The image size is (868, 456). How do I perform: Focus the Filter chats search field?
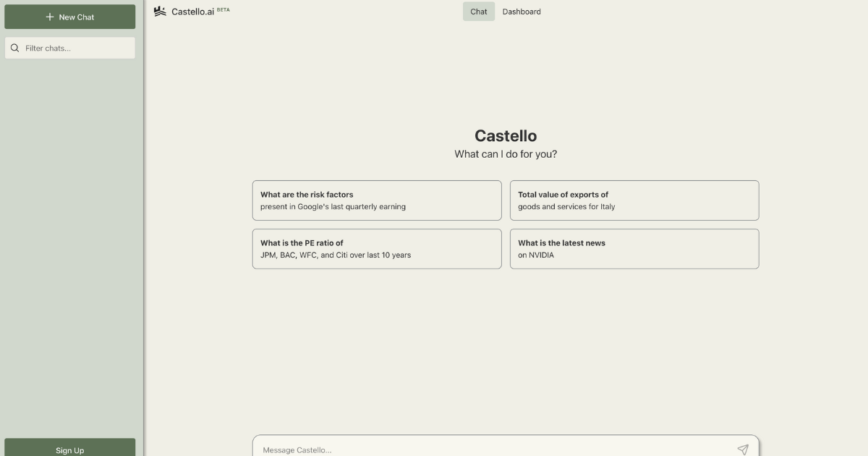coord(70,48)
